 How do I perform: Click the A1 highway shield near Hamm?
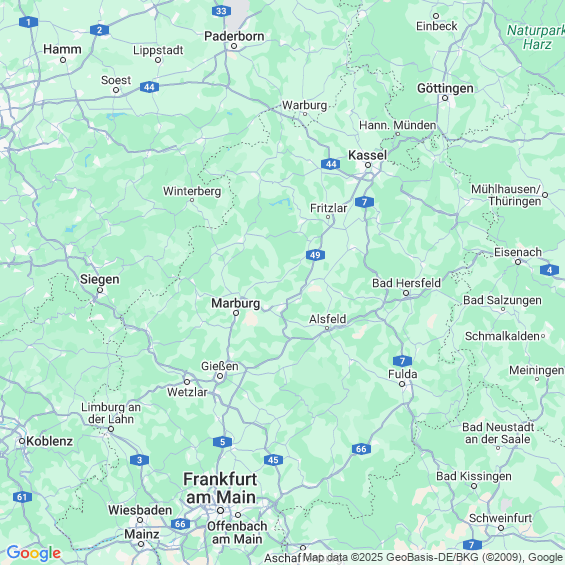[28, 22]
